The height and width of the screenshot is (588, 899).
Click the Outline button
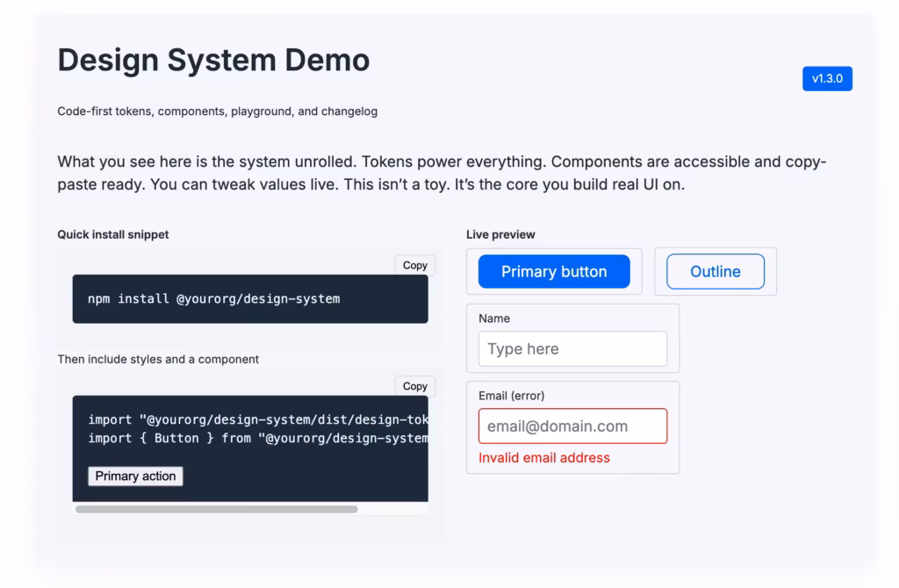715,272
